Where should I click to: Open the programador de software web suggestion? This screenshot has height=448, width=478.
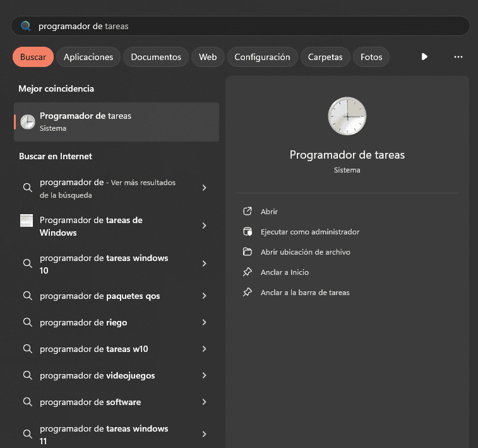[116, 402]
